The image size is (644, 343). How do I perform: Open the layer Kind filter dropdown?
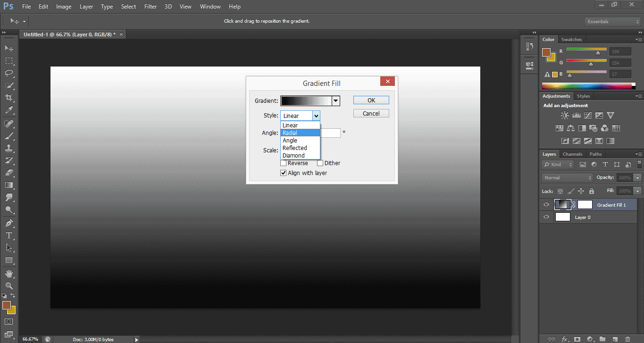coord(558,165)
